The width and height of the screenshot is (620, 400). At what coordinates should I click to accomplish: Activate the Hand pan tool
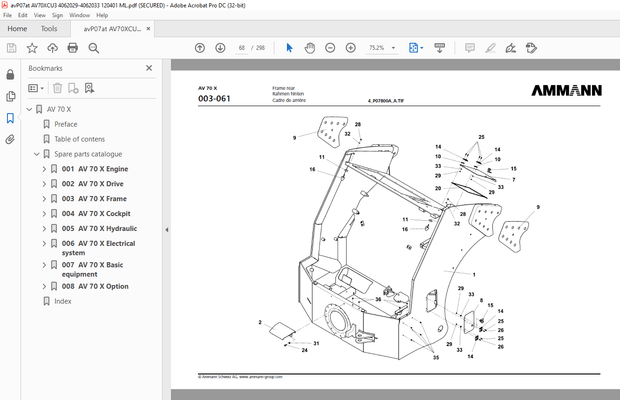pos(310,48)
